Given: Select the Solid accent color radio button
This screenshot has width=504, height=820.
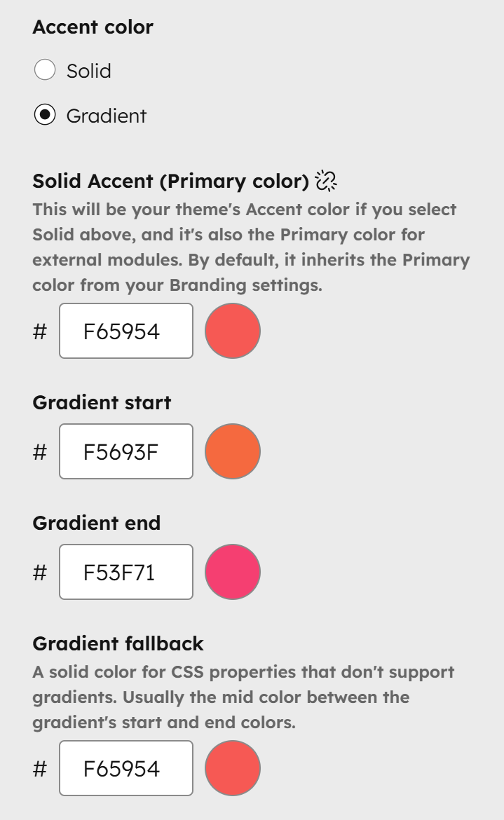Looking at the screenshot, I should (45, 71).
